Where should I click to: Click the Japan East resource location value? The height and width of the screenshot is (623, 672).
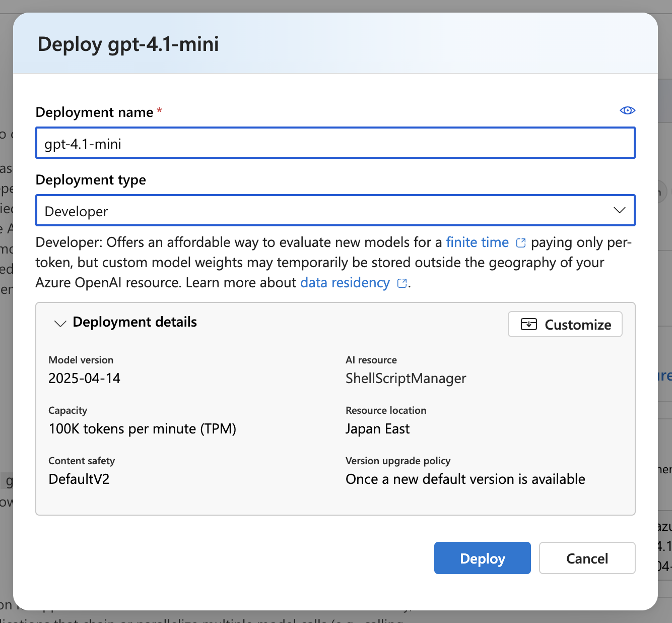377,429
